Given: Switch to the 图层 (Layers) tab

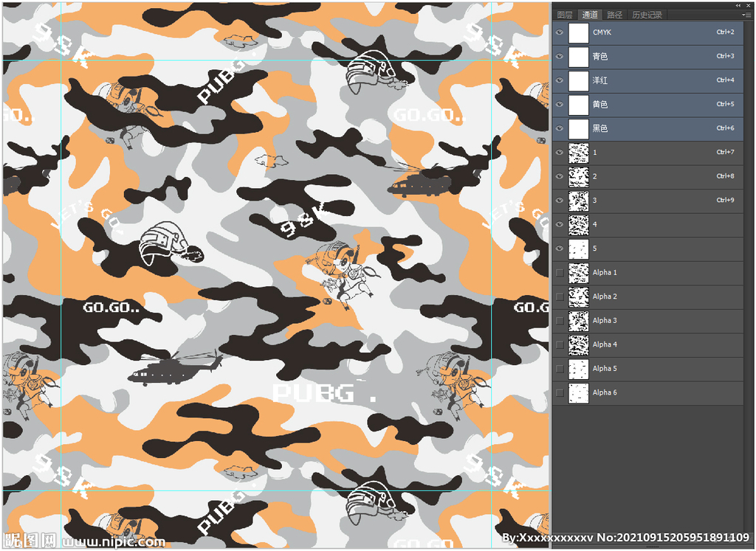Looking at the screenshot, I should coord(565,15).
